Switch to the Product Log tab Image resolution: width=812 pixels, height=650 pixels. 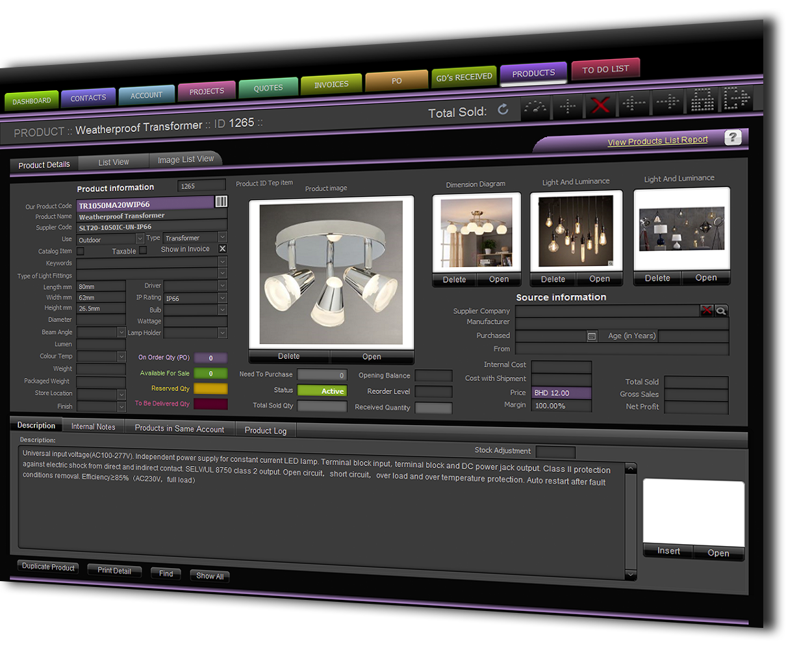[266, 430]
